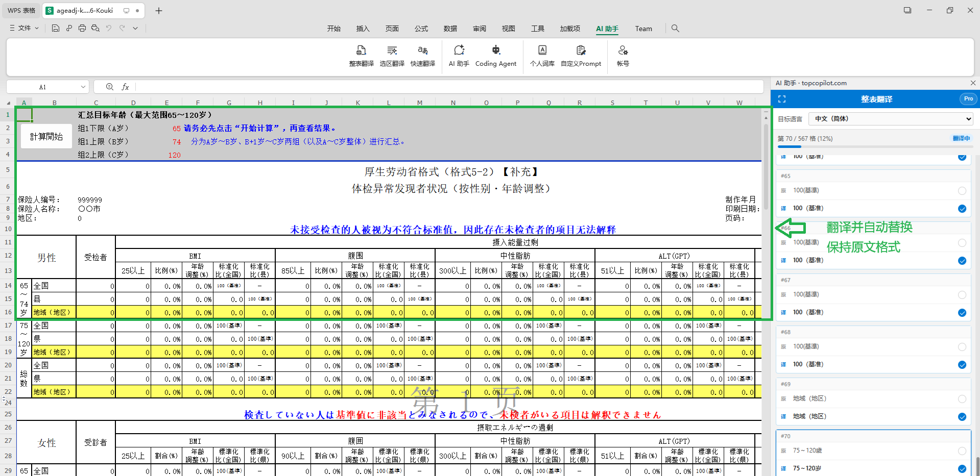This screenshot has height=476, width=980.
Task: Select column header K
Action: click(358, 103)
